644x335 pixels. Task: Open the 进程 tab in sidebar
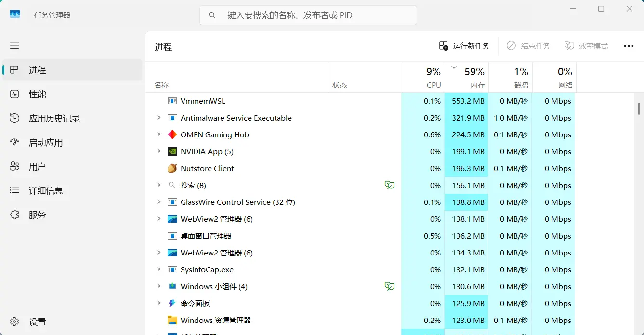coord(72,70)
